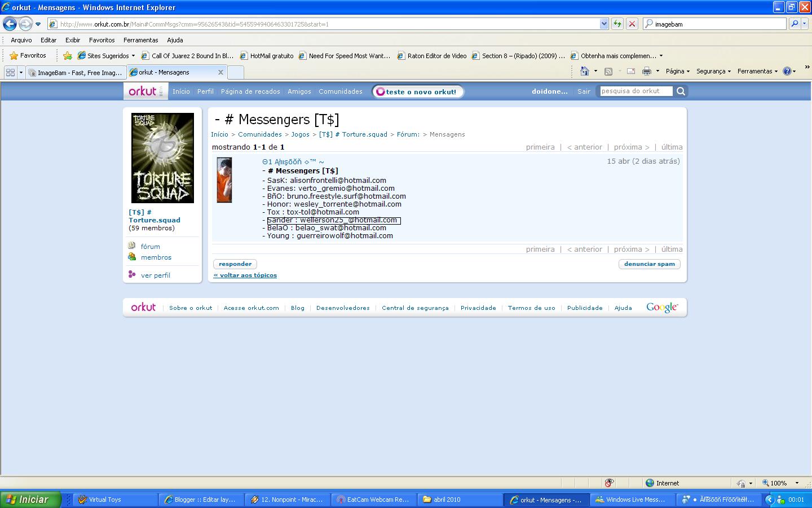Click the imagebam search box
812x508 pixels.
(x=715, y=24)
